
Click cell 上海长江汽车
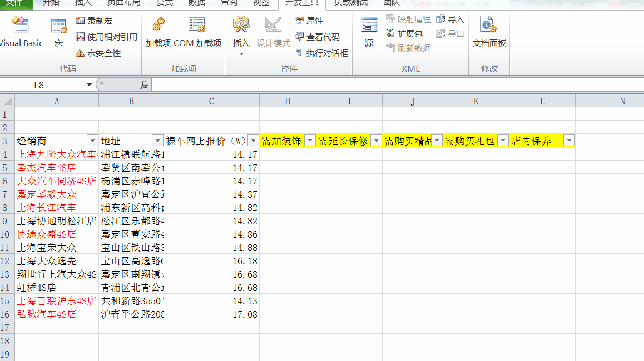pos(57,208)
